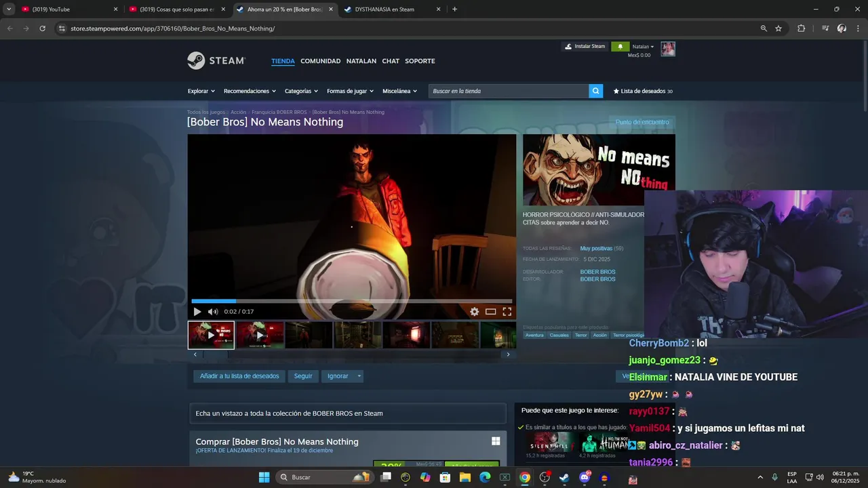The width and height of the screenshot is (868, 488).
Task: Expand the Recomendaciones menu
Action: (250, 91)
